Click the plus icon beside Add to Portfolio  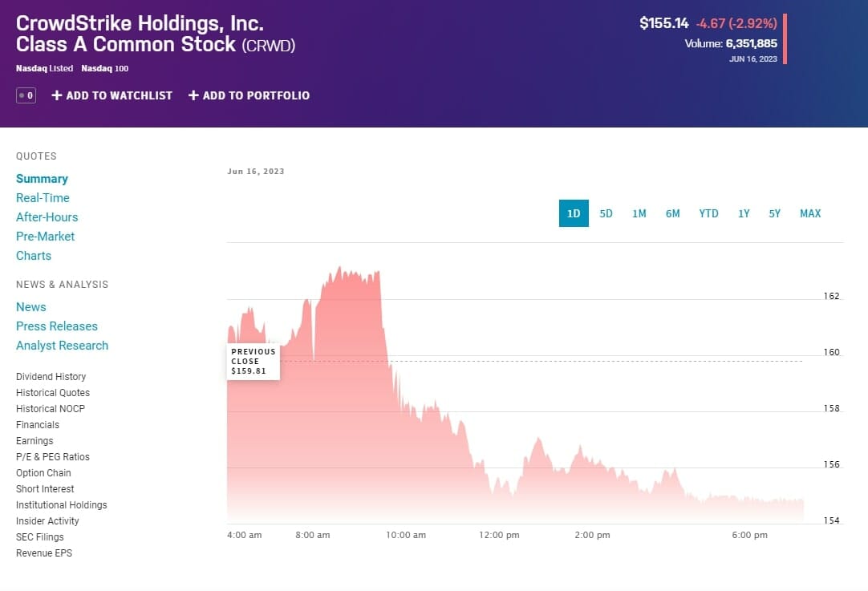[193, 95]
